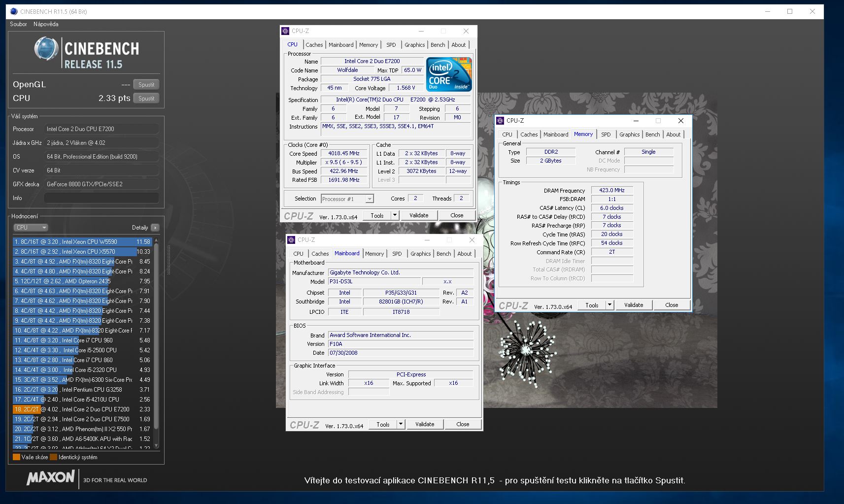Click Close button in CPU-Z processor window
This screenshot has height=504, width=844.
click(457, 215)
